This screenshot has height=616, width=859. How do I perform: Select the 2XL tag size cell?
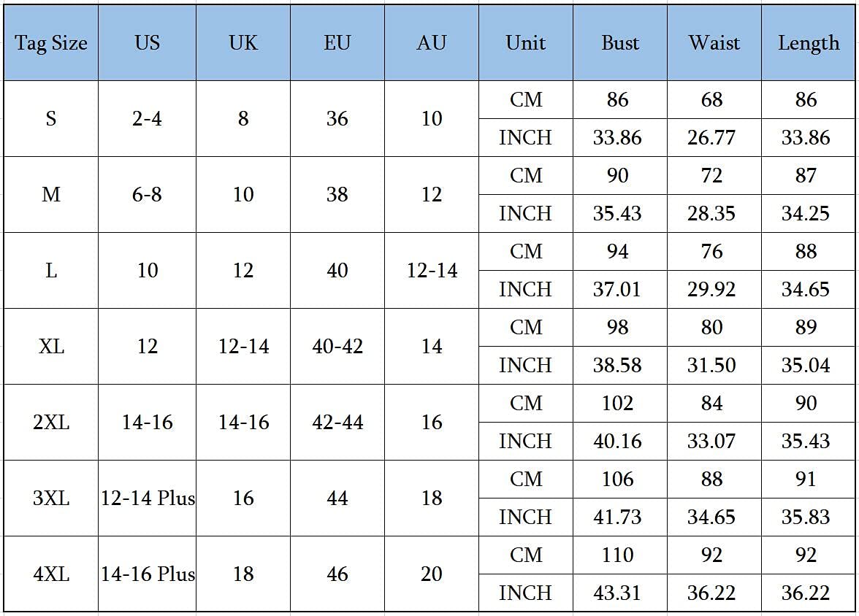click(x=51, y=422)
